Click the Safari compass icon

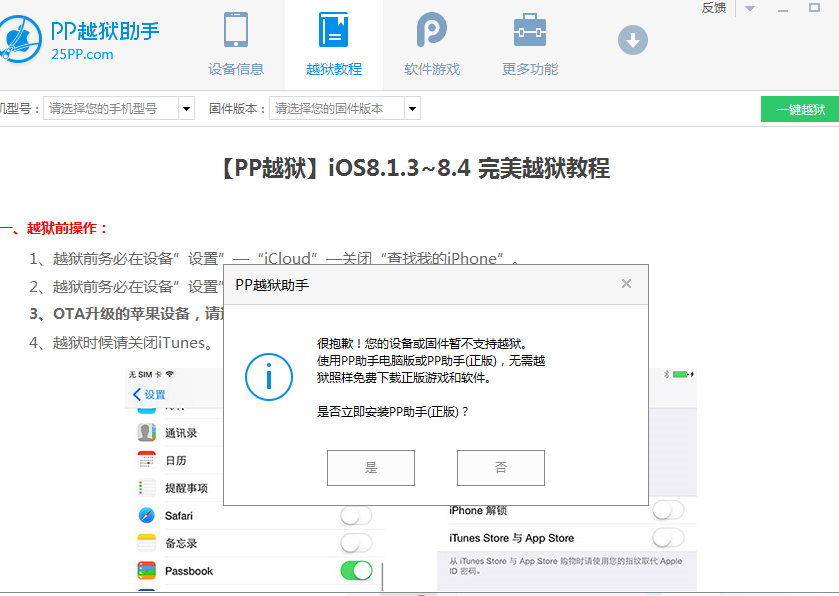click(146, 515)
